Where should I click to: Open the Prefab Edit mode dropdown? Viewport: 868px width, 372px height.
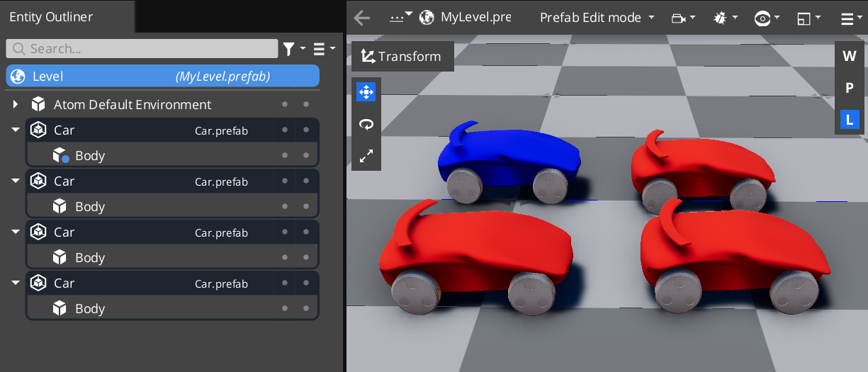[597, 18]
